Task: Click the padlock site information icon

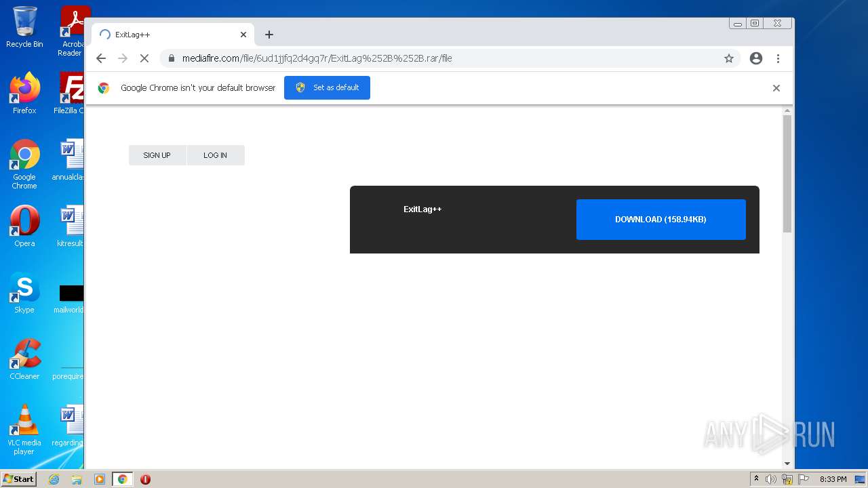Action: pyautogui.click(x=172, y=58)
